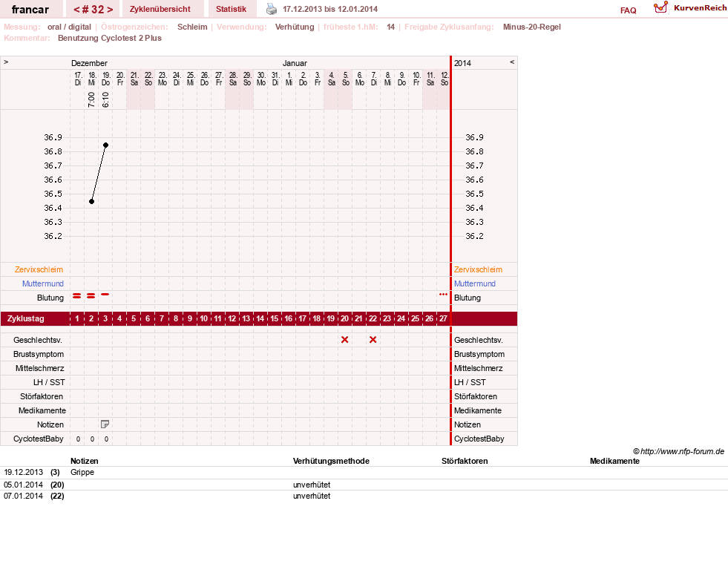Screen dimensions: 728x564
Task: Open the Zyklenübersicht tab
Action: (x=160, y=9)
